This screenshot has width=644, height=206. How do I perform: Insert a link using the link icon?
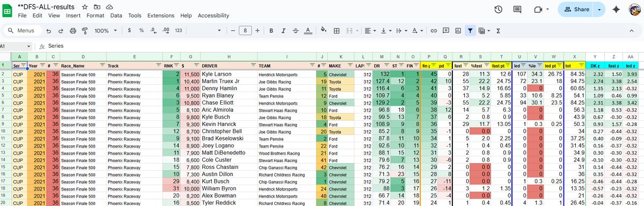[434, 31]
